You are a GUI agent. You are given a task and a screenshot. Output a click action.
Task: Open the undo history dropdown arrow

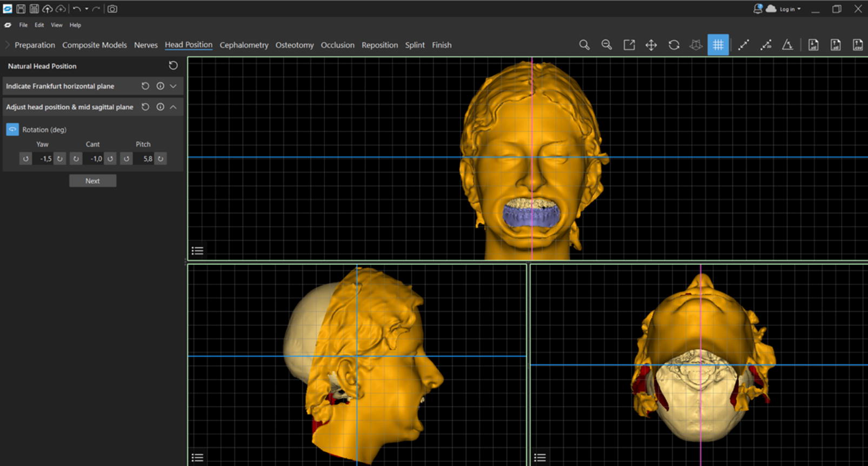(86, 9)
